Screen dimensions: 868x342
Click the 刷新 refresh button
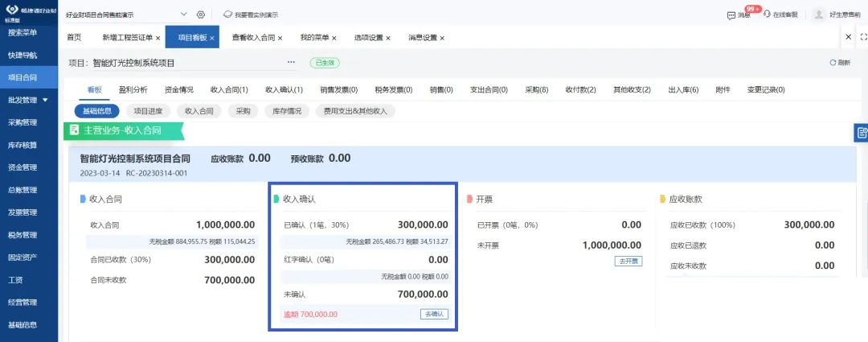(x=840, y=63)
